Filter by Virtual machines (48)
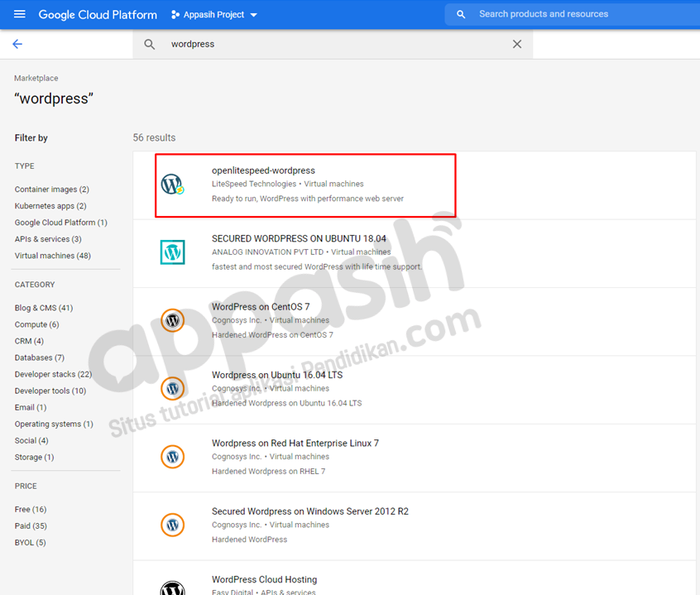Image resolution: width=700 pixels, height=595 pixels. click(x=53, y=256)
